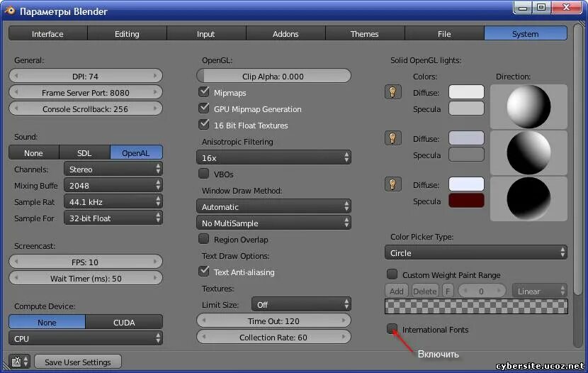588x373 pixels.
Task: Switch to the Editing tab
Action: (127, 33)
